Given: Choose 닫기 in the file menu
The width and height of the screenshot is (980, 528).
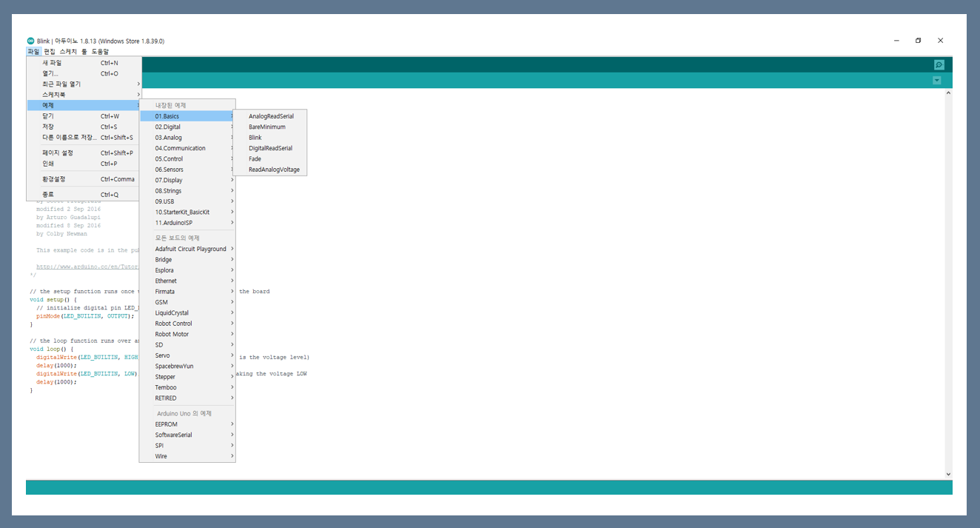Looking at the screenshot, I should (x=84, y=116).
